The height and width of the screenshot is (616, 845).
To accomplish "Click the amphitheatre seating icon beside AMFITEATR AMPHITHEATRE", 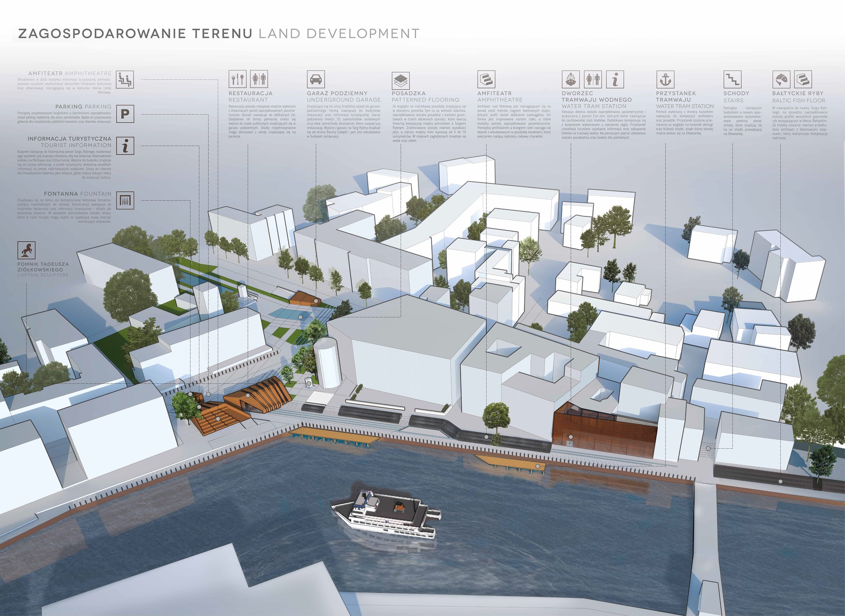I will (x=124, y=80).
